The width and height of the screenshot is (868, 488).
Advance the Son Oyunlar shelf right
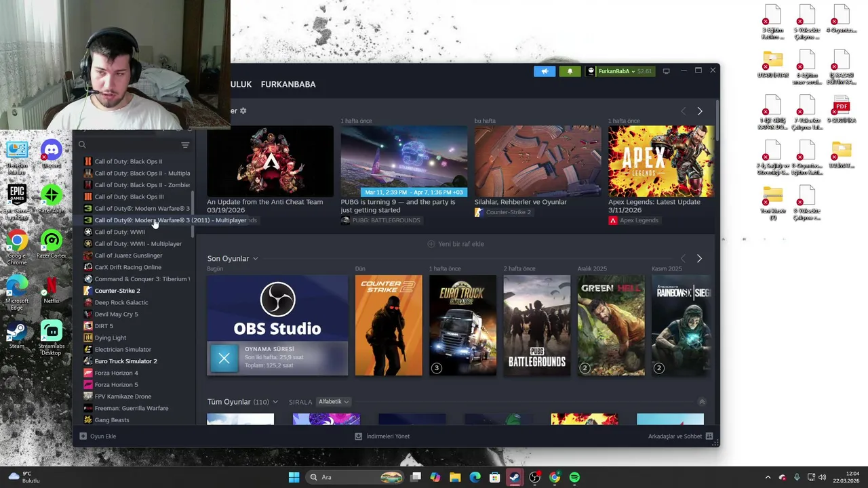click(x=699, y=258)
